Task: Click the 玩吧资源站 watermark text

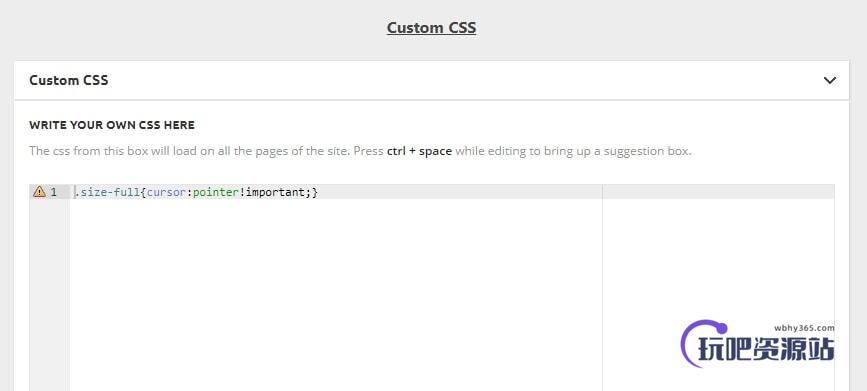Action: point(766,348)
